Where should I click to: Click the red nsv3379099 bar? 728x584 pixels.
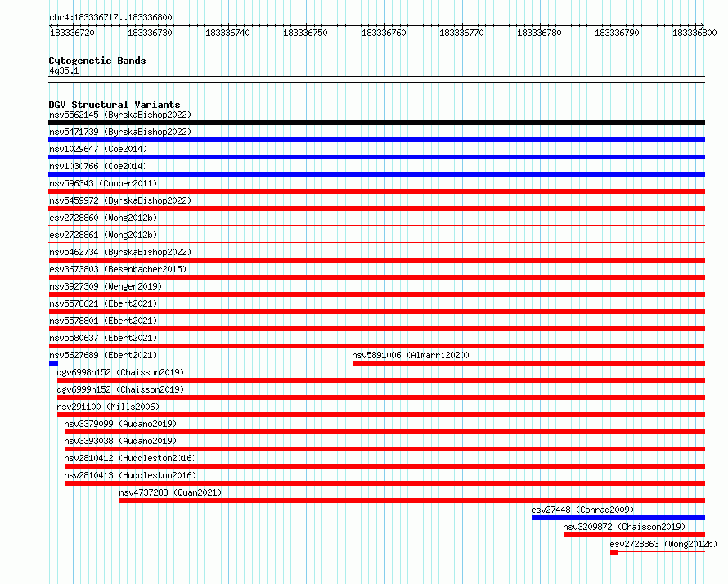(385, 432)
